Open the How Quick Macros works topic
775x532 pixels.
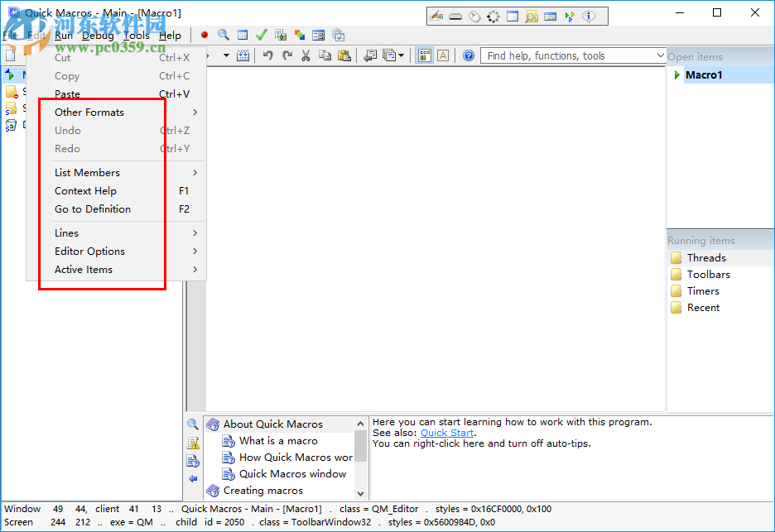pos(296,458)
